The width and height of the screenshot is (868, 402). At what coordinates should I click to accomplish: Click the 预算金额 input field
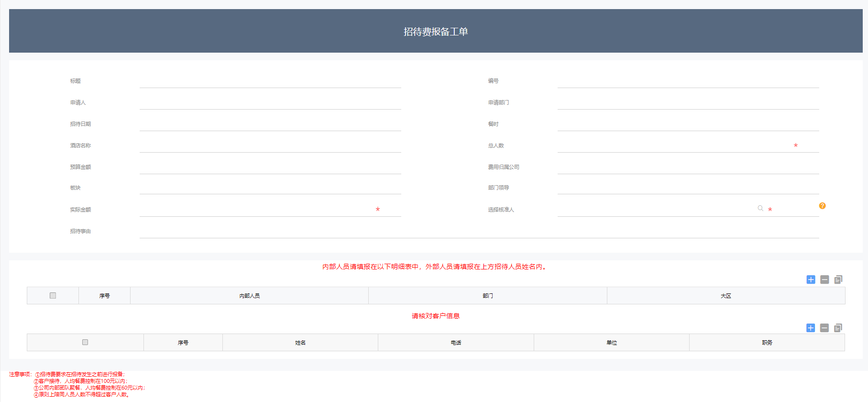[x=270, y=167]
